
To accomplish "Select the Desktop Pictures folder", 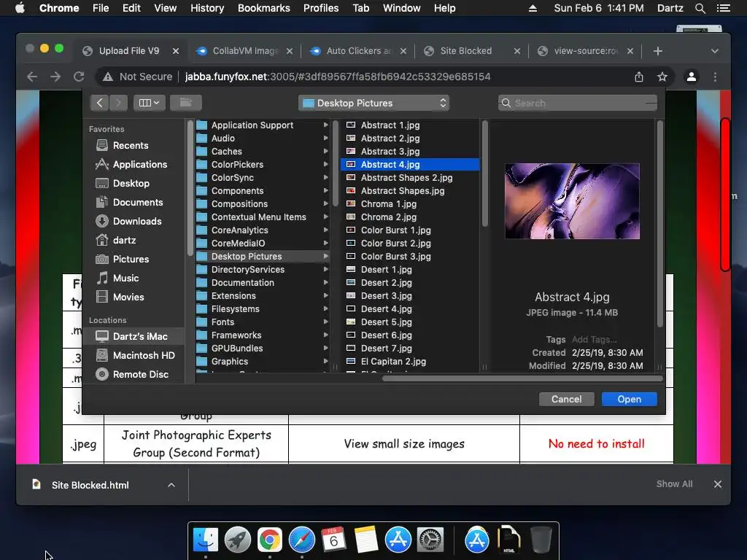I will (263, 256).
